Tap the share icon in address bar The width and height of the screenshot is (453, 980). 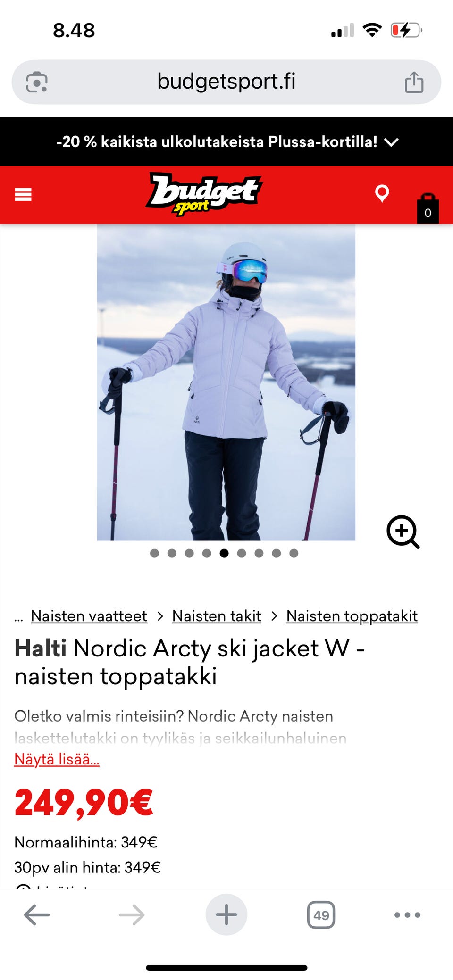(414, 82)
